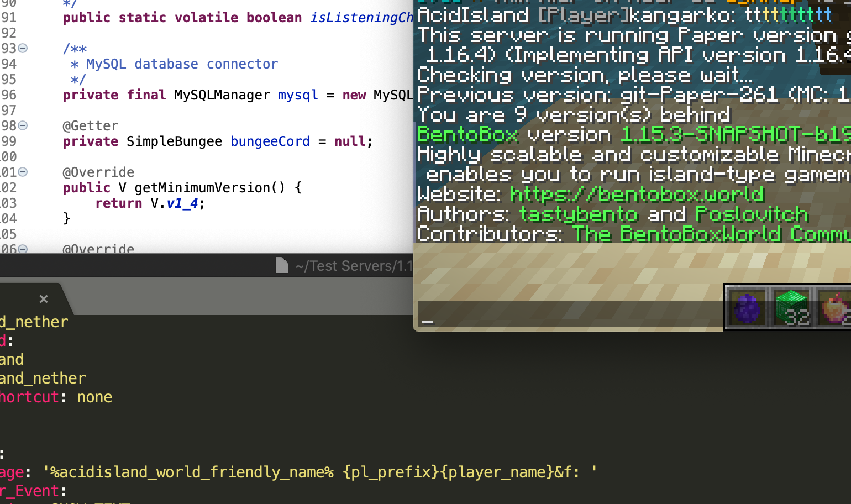Click the document icon in the terminal title bar
Viewport: 851px width, 504px height.
[x=281, y=265]
